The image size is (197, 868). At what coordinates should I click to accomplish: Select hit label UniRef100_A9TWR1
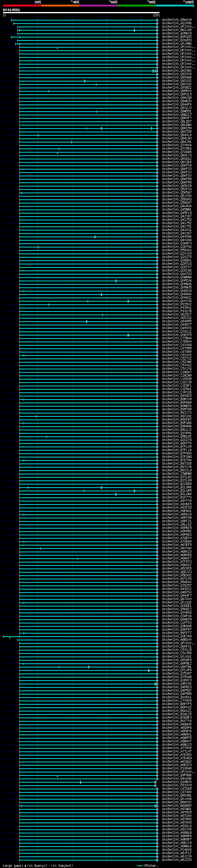click(x=177, y=809)
